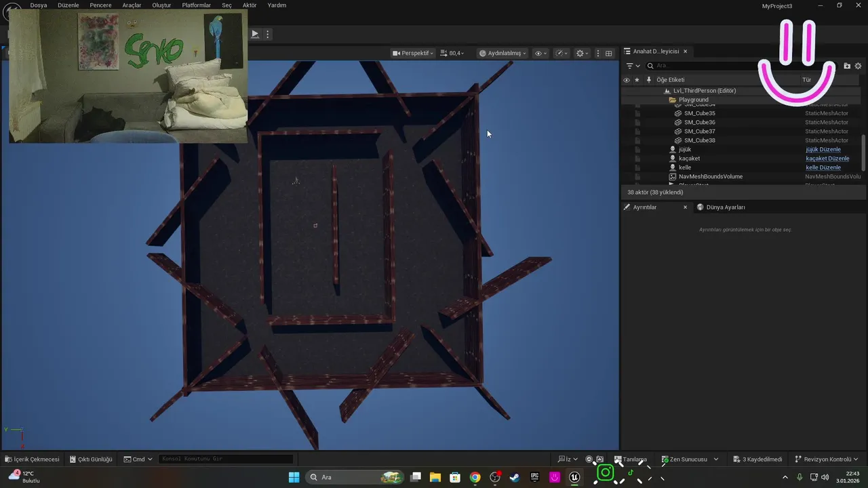Open Perspektif viewport view menu

coord(413,53)
